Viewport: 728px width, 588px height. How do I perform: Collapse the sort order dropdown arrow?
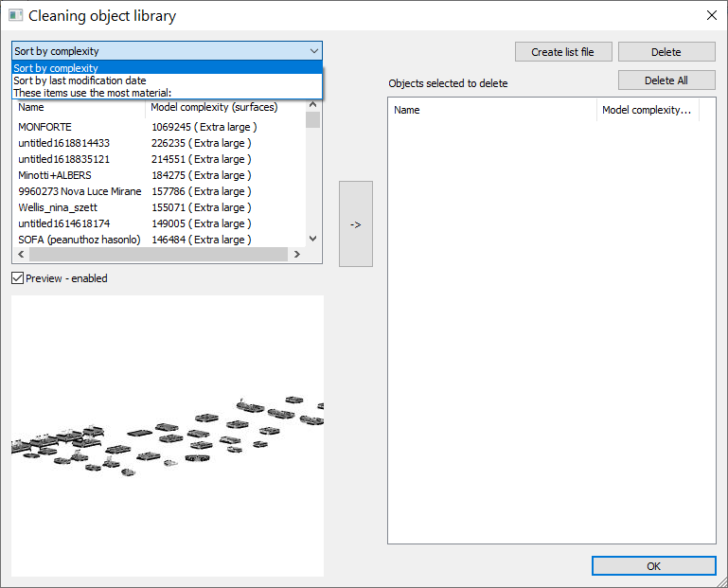(x=313, y=51)
